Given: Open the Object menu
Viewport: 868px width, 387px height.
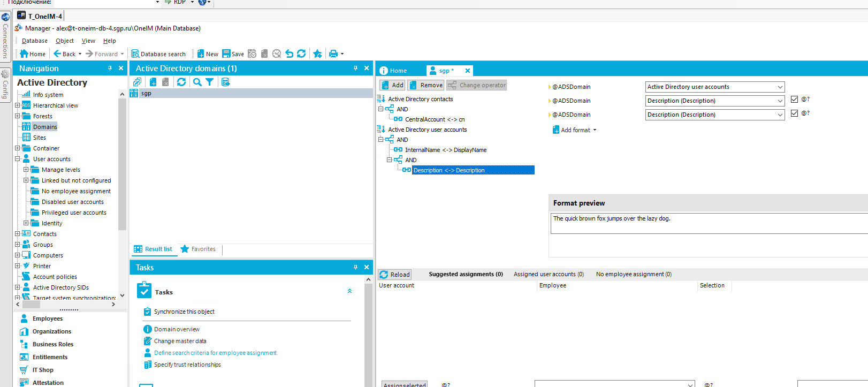Looking at the screenshot, I should (65, 41).
